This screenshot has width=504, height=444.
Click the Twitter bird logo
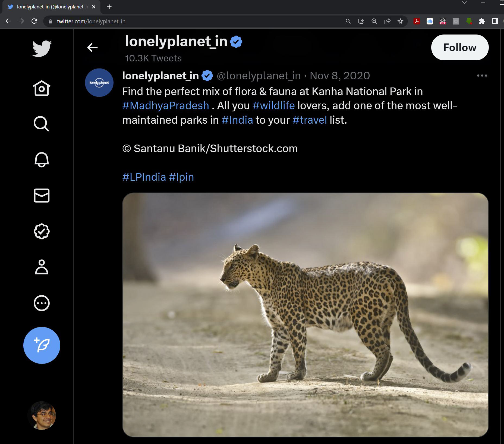pyautogui.click(x=42, y=49)
